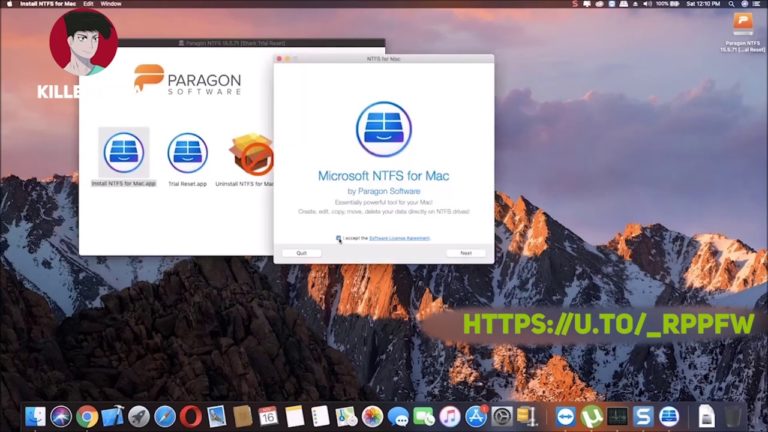Click the battery 100% indicator
The height and width of the screenshot is (432, 768).
[668, 4]
